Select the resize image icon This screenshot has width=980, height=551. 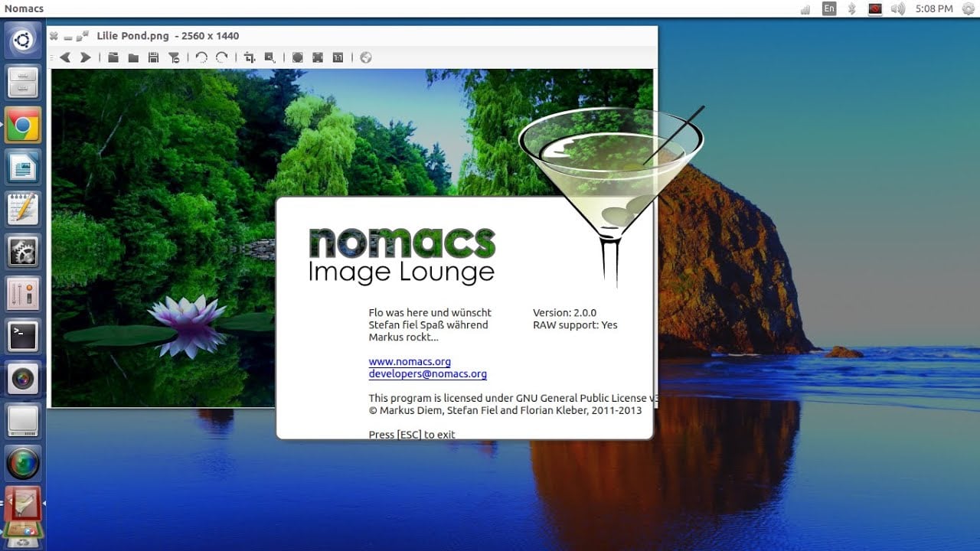[269, 57]
